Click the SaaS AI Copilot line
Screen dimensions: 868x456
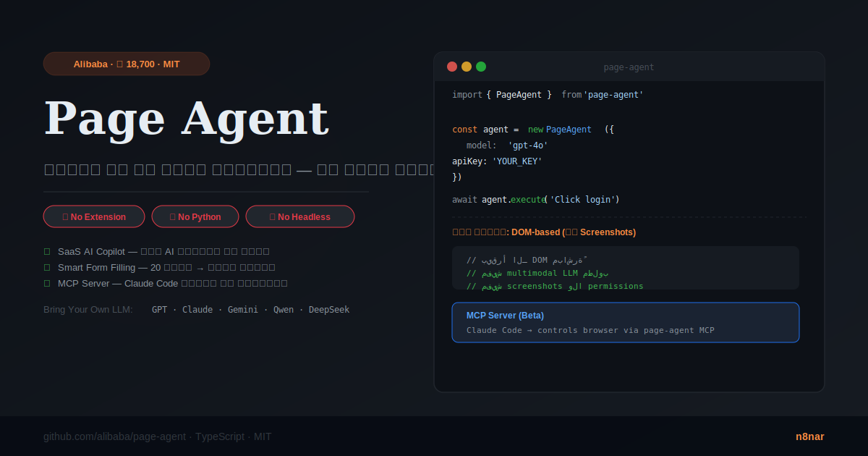tap(157, 251)
